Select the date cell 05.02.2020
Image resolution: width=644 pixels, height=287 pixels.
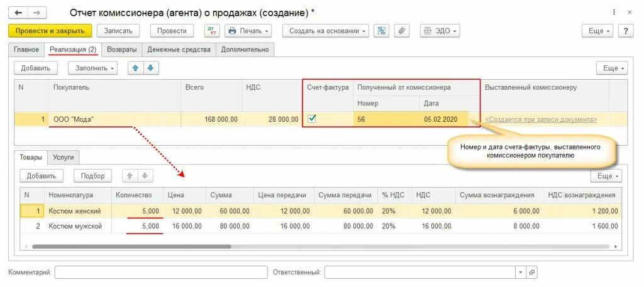coord(444,119)
